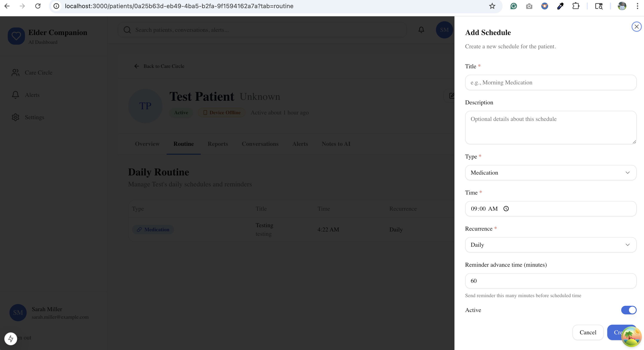Reload the browser page

click(x=38, y=6)
